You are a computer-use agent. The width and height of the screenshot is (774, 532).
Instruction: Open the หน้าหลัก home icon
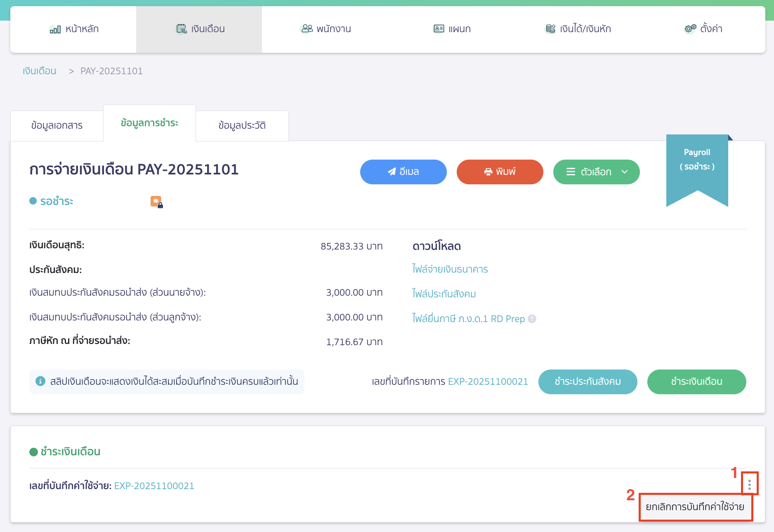coord(55,29)
